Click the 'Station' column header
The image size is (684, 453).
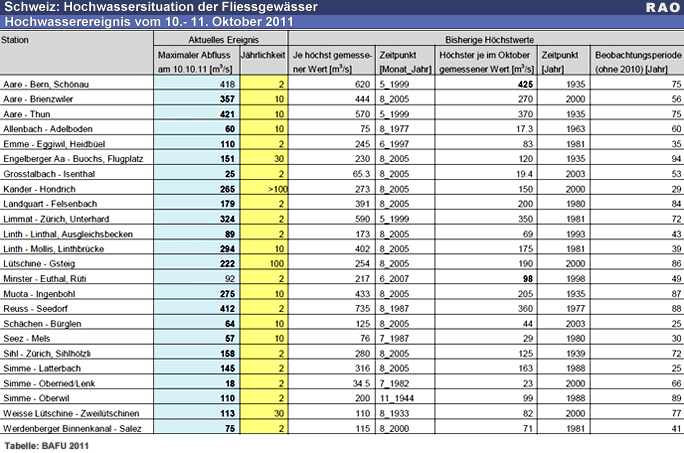(15, 40)
